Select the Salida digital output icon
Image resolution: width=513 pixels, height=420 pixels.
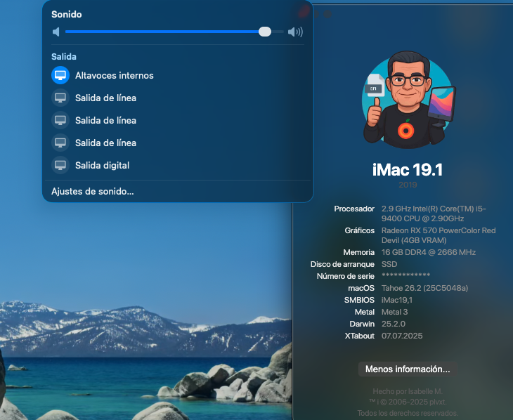[60, 165]
